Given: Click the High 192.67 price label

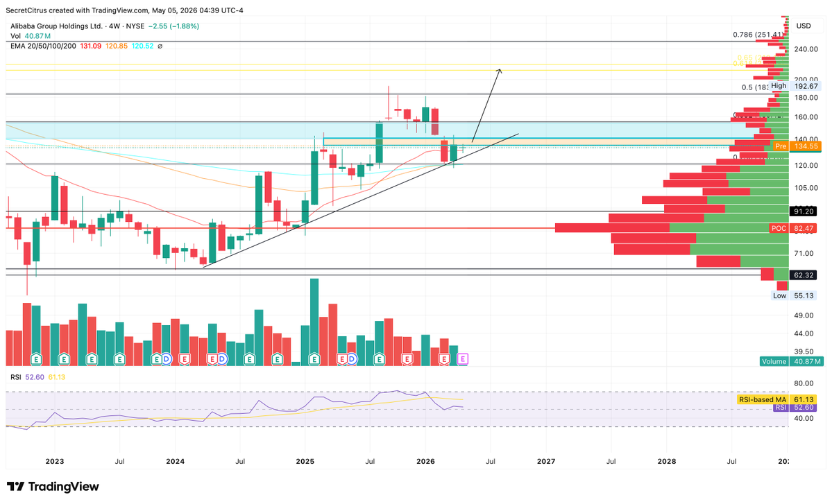Looking at the screenshot, I should coord(795,86).
